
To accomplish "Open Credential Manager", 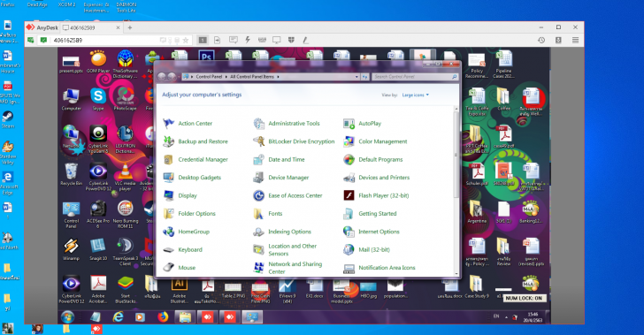I will coord(195,159).
